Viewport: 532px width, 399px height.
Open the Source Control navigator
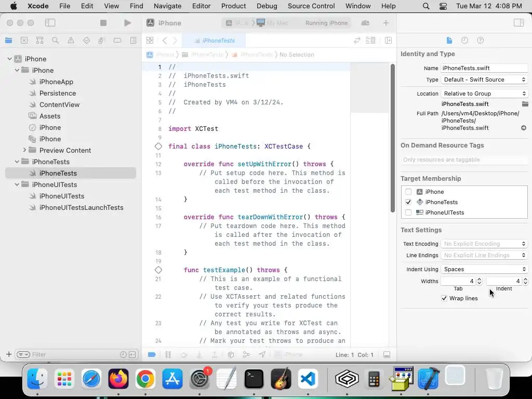click(x=24, y=41)
